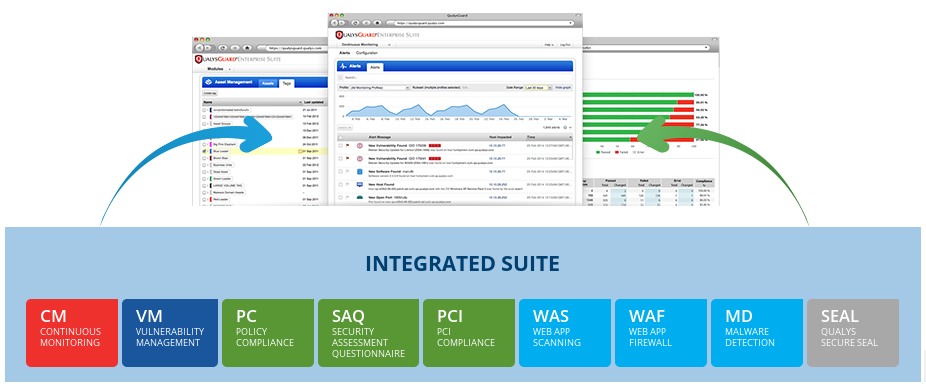Open the Continuous Monitoring module dropdown
This screenshot has width=926, height=392.
coord(367,44)
